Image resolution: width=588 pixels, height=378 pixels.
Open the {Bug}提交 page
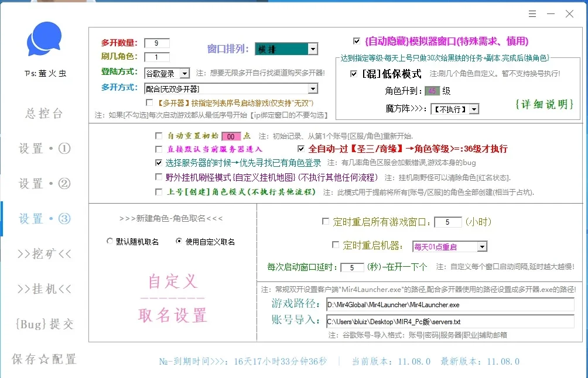(45, 324)
